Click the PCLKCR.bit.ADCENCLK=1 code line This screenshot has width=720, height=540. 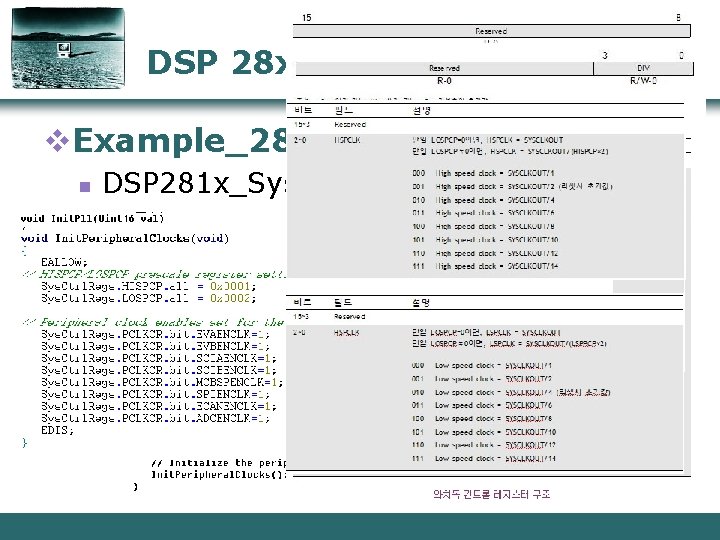155,418
